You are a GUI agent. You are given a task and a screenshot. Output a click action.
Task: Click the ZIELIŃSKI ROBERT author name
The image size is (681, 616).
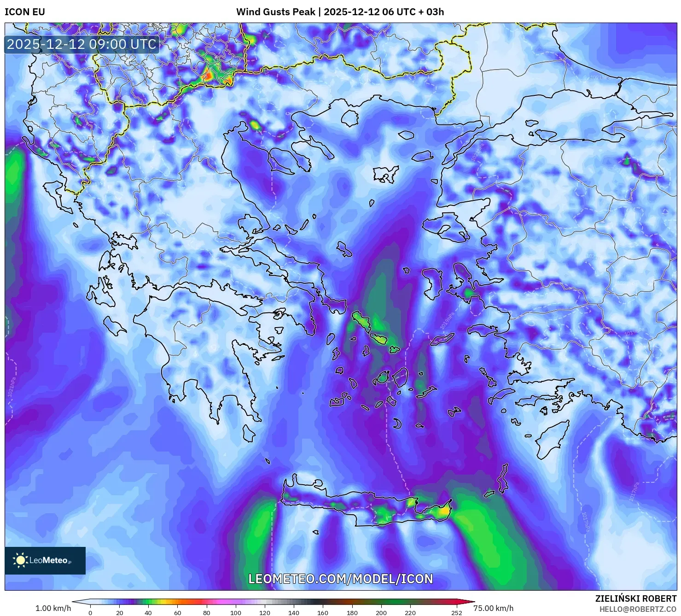(x=635, y=598)
